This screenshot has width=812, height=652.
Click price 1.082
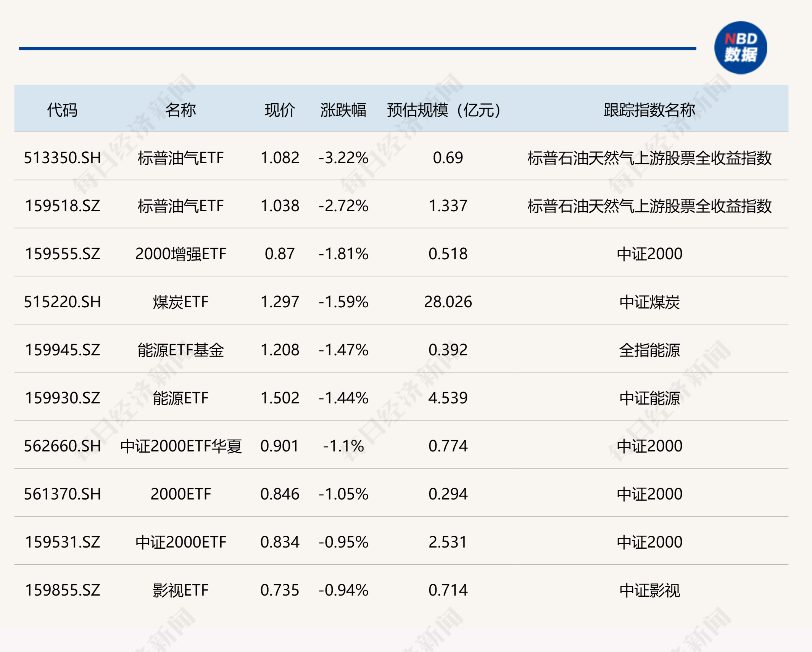(x=280, y=158)
